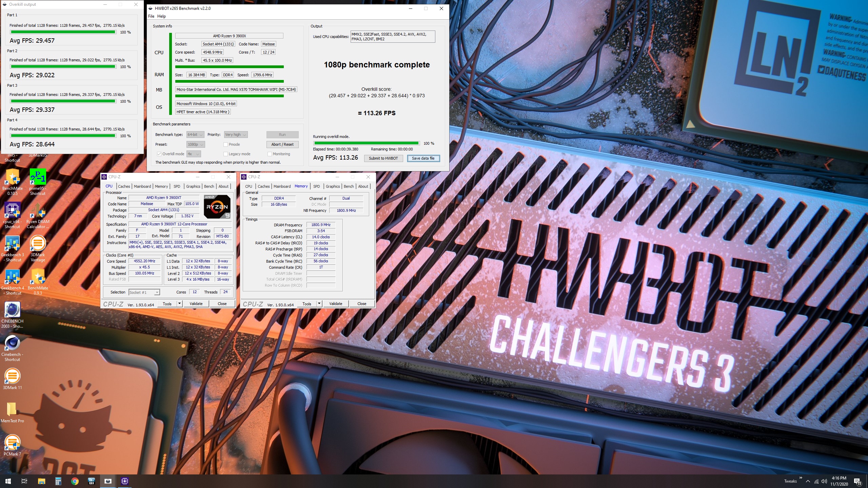Launch the Ryzen DRAM Calculator desktop icon

pyautogui.click(x=38, y=215)
